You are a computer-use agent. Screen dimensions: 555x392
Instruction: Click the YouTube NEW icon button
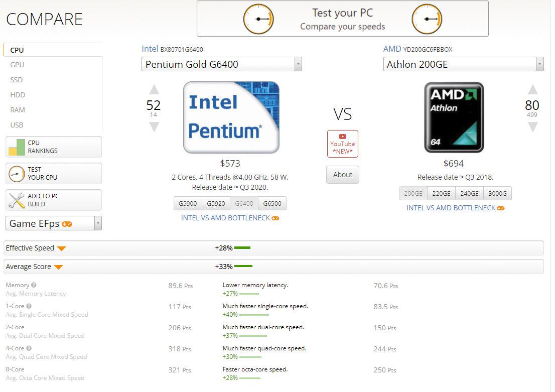tap(342, 144)
